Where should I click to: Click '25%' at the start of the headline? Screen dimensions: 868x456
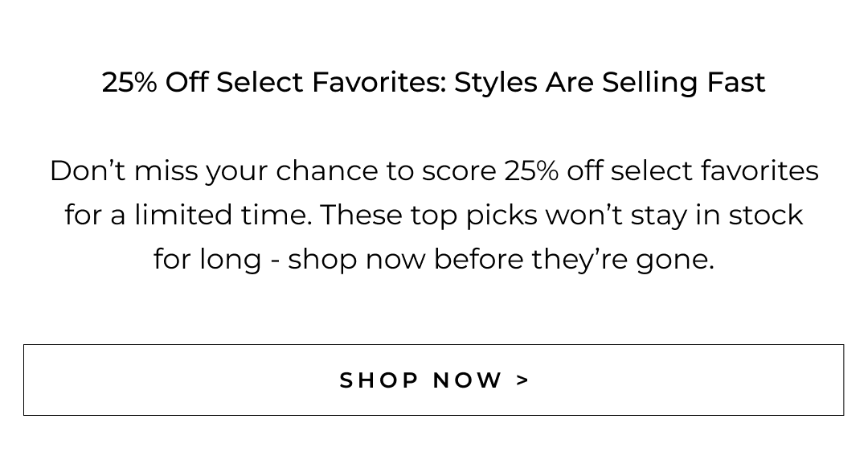(129, 82)
